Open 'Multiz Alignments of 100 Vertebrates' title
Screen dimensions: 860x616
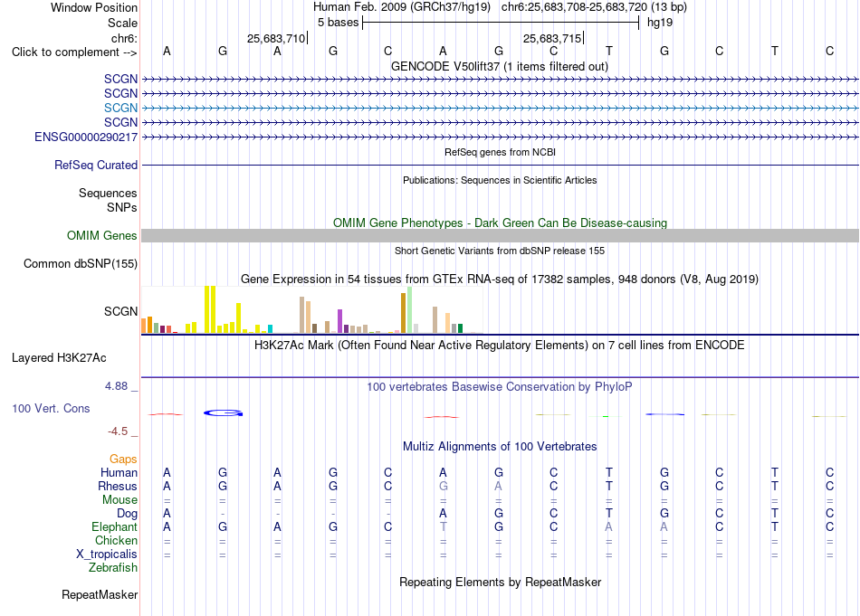(500, 446)
